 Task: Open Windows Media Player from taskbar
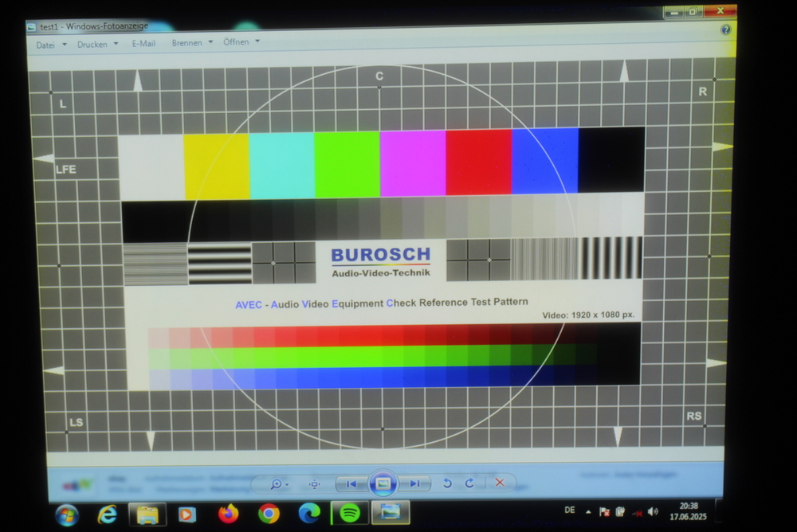187,514
